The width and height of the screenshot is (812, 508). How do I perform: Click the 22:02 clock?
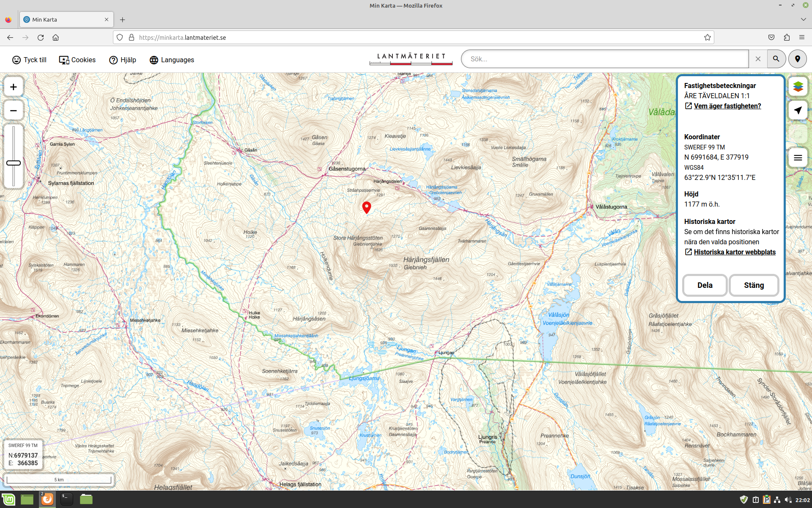pyautogui.click(x=802, y=500)
